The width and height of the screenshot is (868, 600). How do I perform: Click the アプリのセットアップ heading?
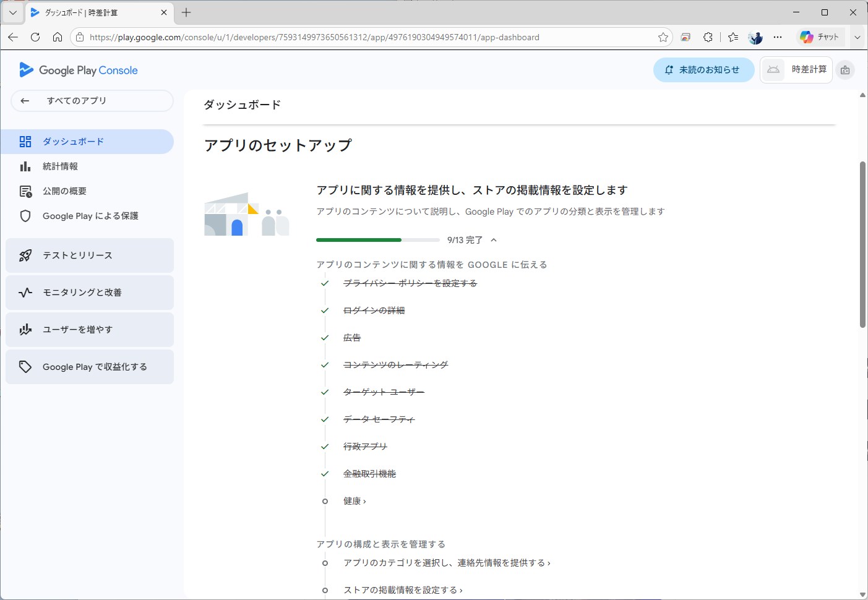[278, 145]
